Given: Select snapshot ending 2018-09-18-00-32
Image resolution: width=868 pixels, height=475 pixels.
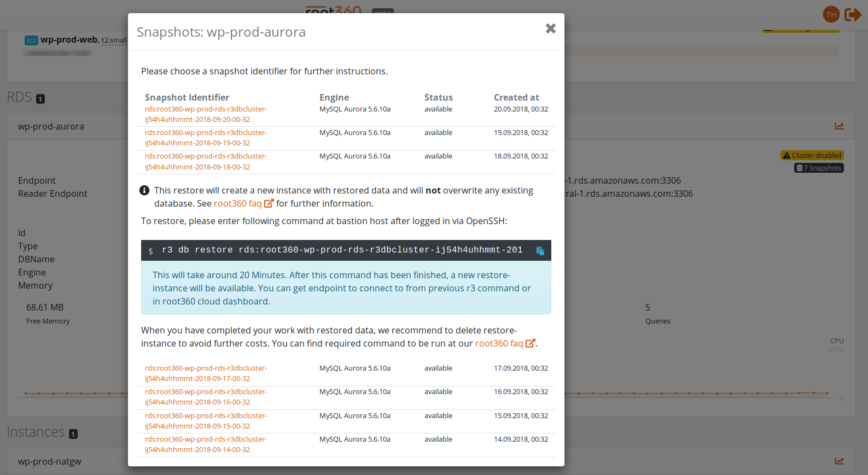Looking at the screenshot, I should (206, 161).
